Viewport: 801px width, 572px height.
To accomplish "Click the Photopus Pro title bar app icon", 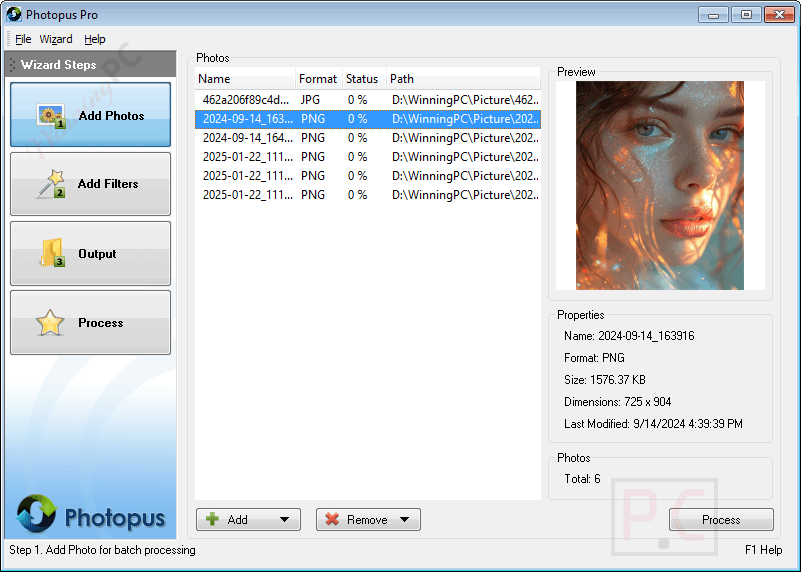I will point(14,14).
